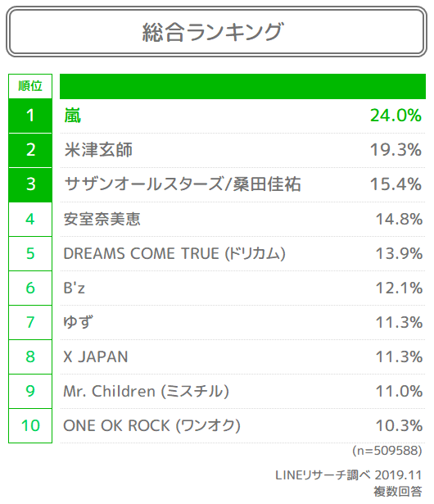The width and height of the screenshot is (434, 504).
Task: Click the solid green header bar
Action: (x=242, y=86)
